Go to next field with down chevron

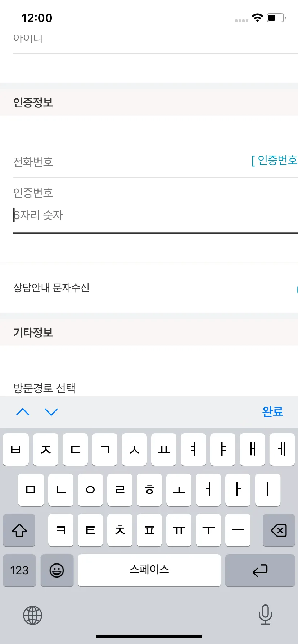coord(51,412)
